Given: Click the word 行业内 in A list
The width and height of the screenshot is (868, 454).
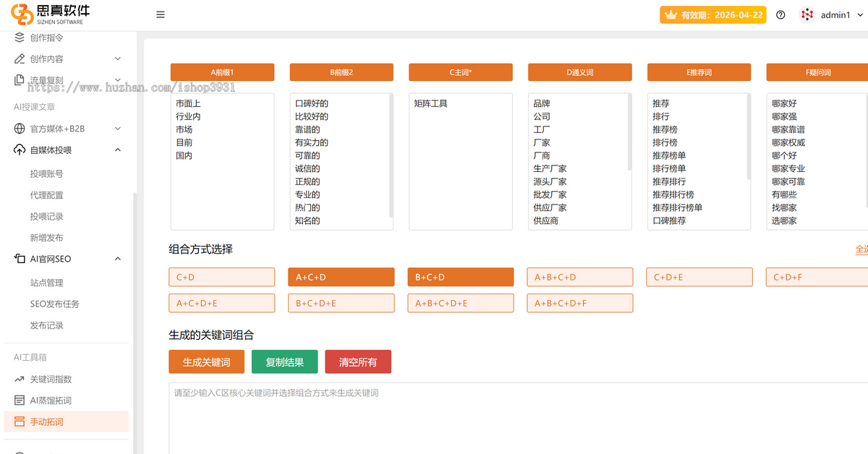Looking at the screenshot, I should click(x=188, y=116).
